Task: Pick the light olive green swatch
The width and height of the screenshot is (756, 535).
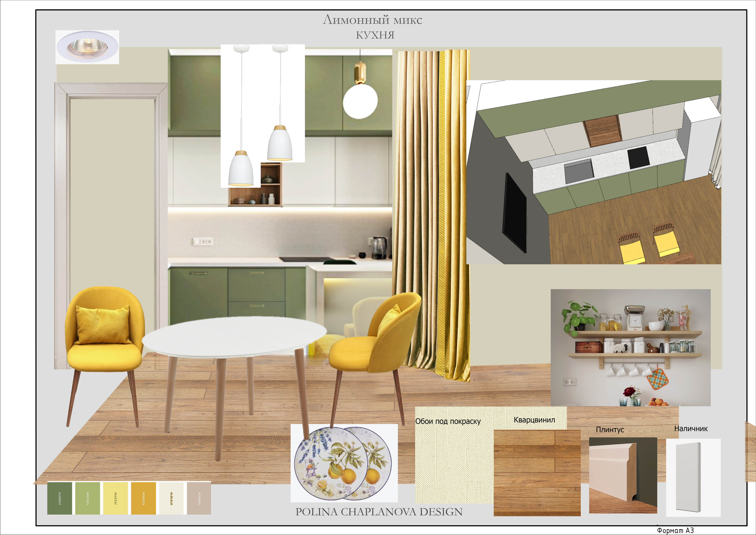Action: 88,498
